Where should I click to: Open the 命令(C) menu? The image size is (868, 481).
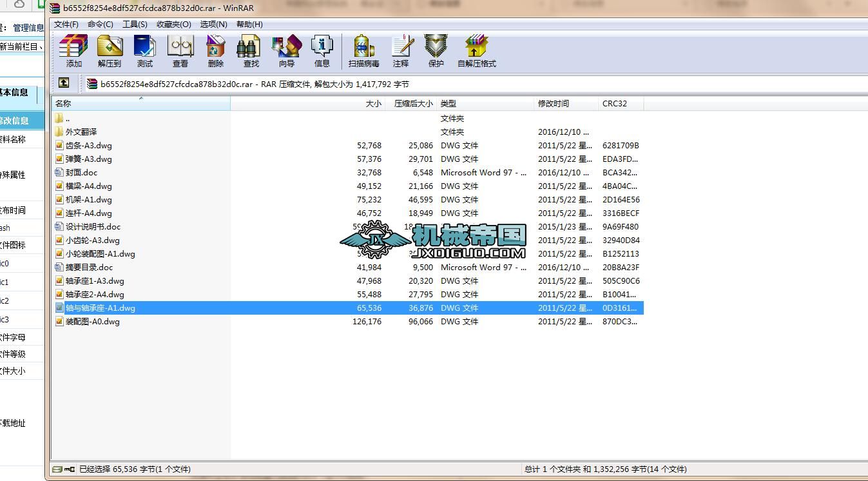101,25
